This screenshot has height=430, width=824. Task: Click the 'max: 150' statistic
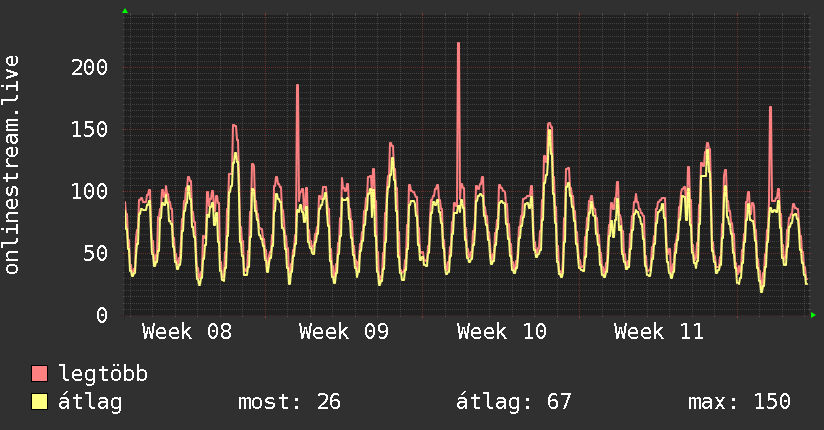pos(739,402)
